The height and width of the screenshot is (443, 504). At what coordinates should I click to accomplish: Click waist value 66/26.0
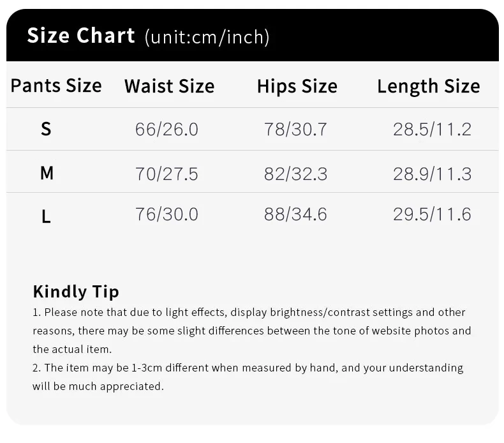click(x=167, y=130)
